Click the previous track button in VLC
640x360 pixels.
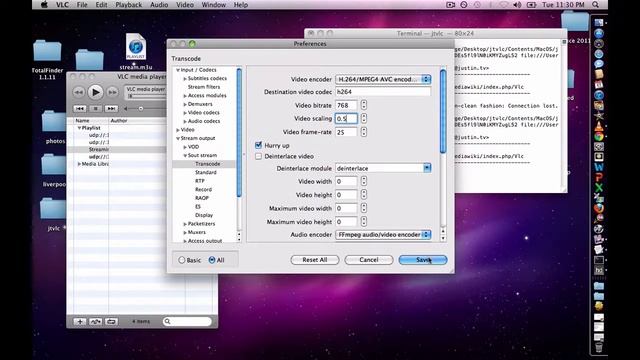(80, 109)
